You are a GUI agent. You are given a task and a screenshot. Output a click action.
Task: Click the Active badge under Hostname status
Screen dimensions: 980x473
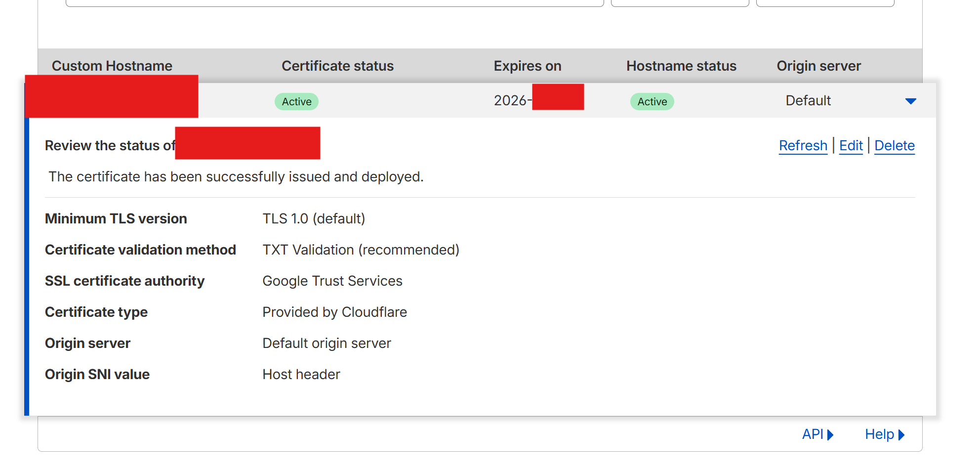click(652, 102)
